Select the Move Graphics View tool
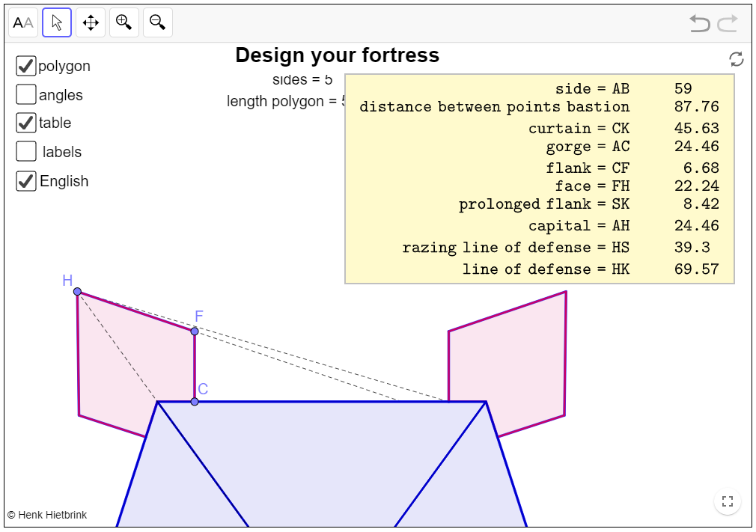 click(x=91, y=23)
